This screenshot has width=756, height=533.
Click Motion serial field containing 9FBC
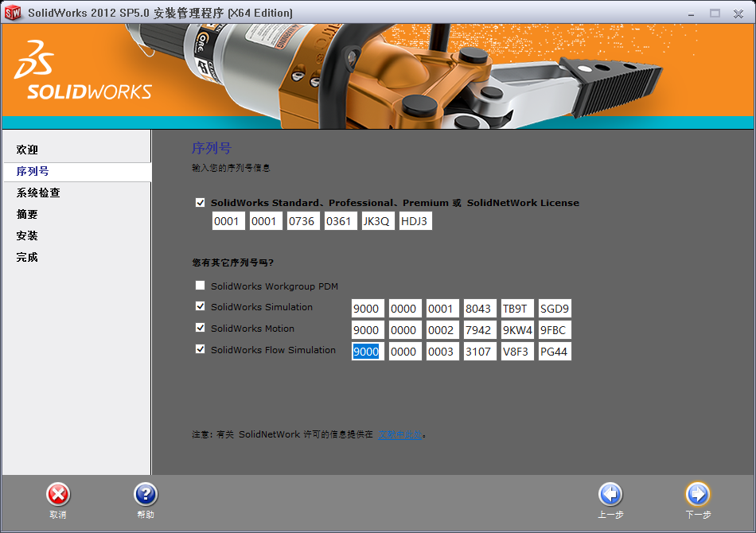[x=555, y=330]
